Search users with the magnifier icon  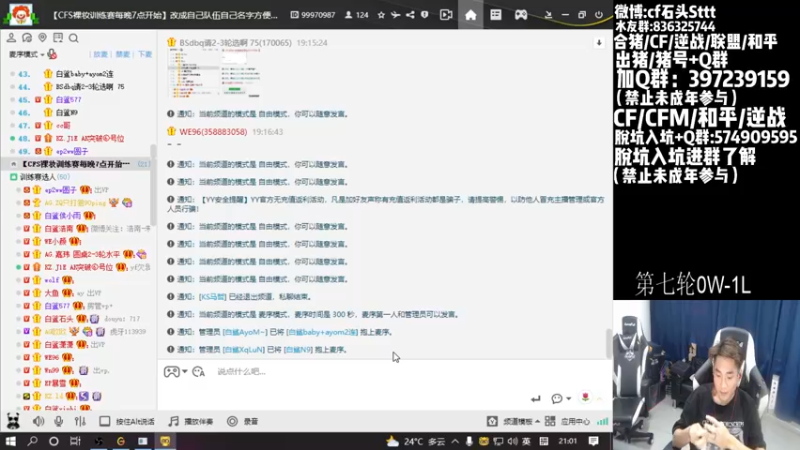[x=73, y=38]
